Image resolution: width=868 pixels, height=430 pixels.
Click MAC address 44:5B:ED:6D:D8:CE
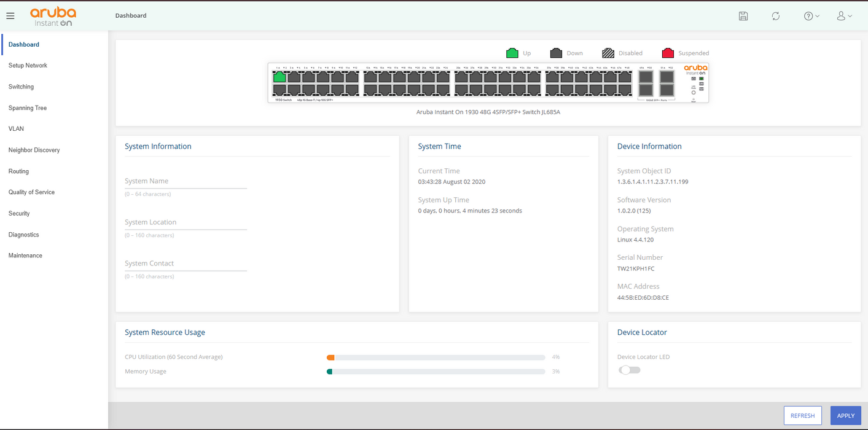tap(643, 298)
